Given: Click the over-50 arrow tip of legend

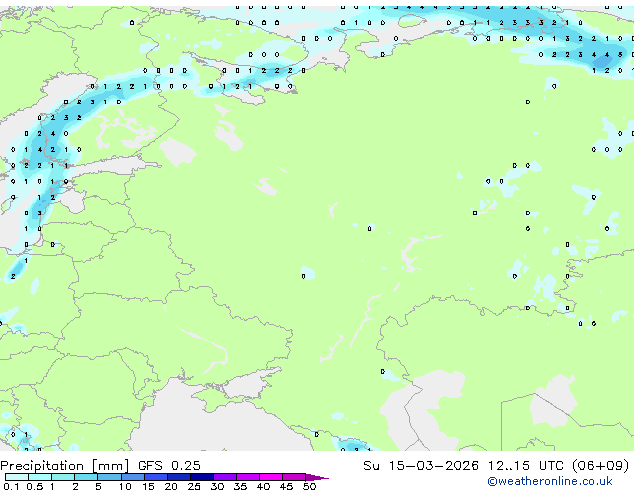Looking at the screenshot, I should [x=317, y=477].
